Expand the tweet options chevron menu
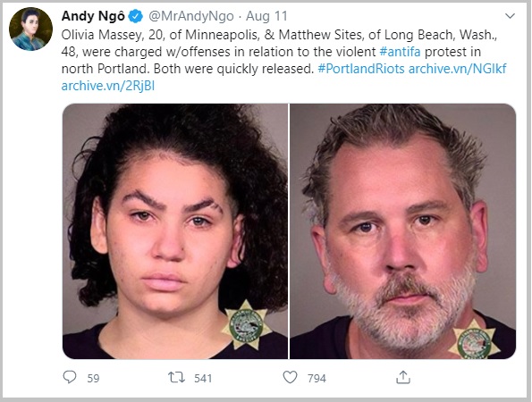 point(511,16)
